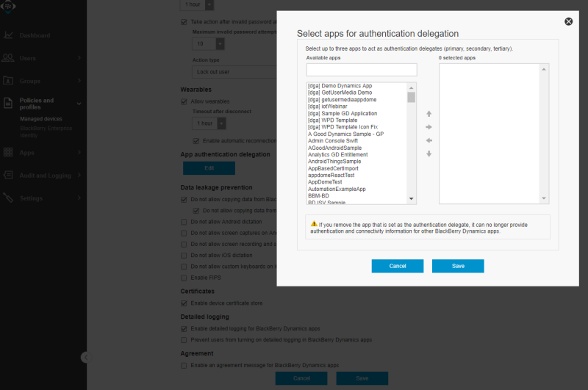Collapse the Policies and profiles chevron
588x390 pixels.
tap(79, 104)
